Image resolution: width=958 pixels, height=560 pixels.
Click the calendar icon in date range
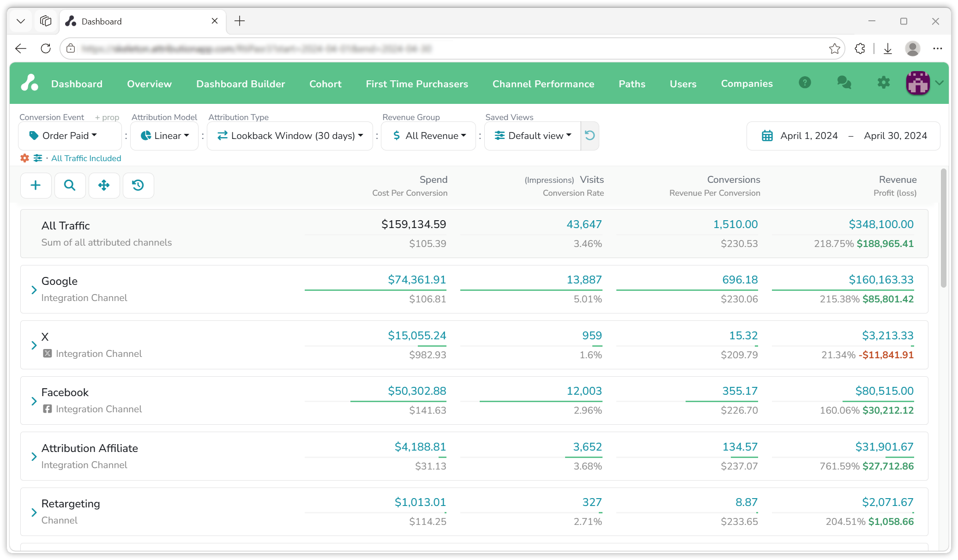[x=767, y=136]
